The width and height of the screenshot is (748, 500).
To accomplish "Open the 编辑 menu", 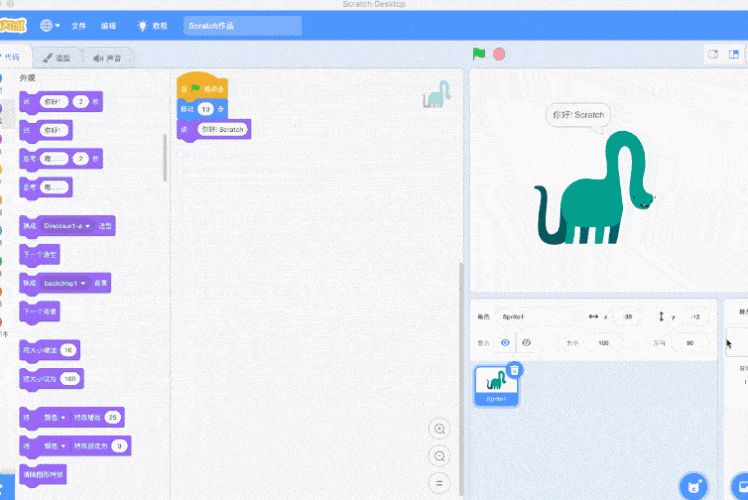I will 108,25.
